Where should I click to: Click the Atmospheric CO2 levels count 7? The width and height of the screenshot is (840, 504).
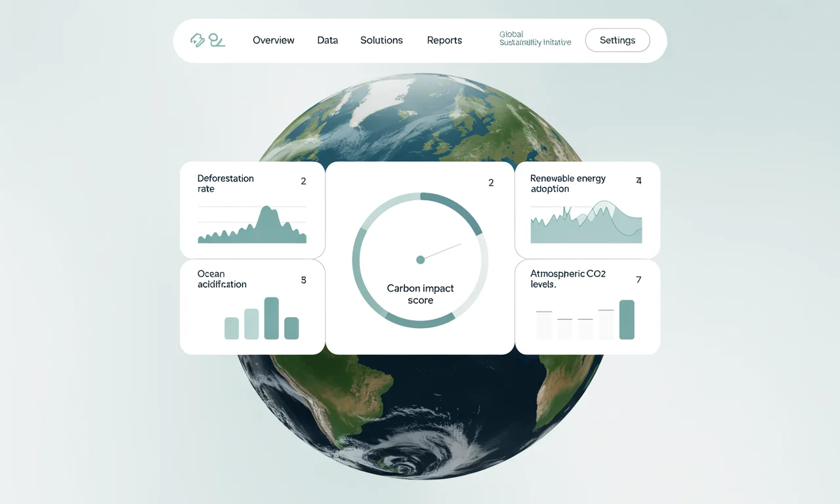(x=639, y=280)
